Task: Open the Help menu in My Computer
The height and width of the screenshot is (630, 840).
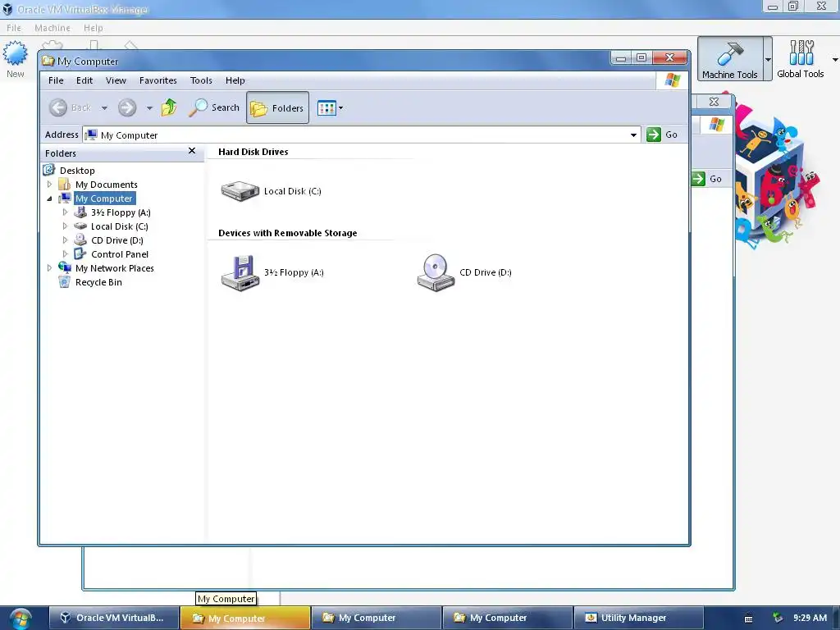Action: tap(235, 80)
